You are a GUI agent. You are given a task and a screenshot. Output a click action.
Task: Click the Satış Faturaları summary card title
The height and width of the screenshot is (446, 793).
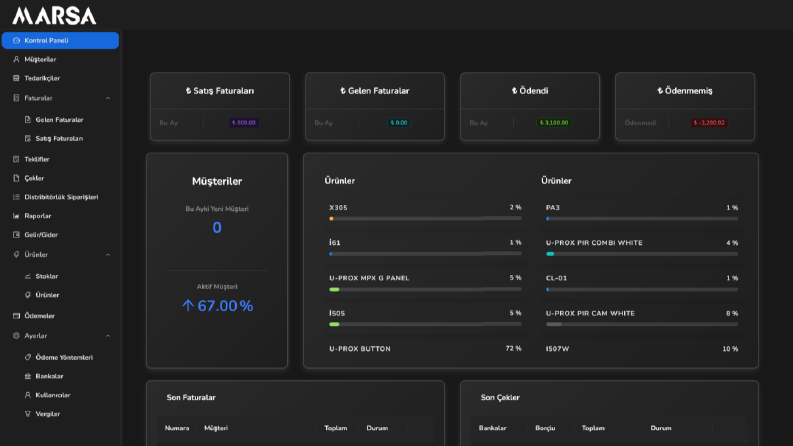pos(219,91)
